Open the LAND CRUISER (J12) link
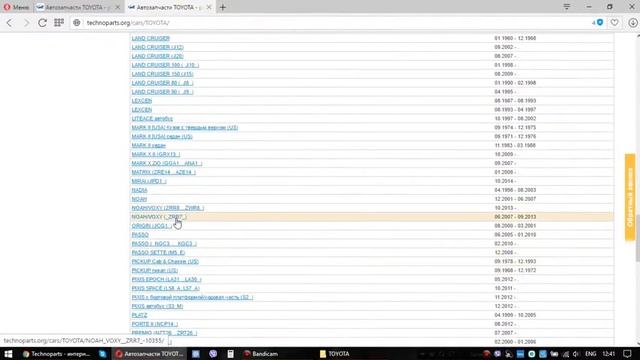The width and height of the screenshot is (640, 360). pyautogui.click(x=158, y=47)
